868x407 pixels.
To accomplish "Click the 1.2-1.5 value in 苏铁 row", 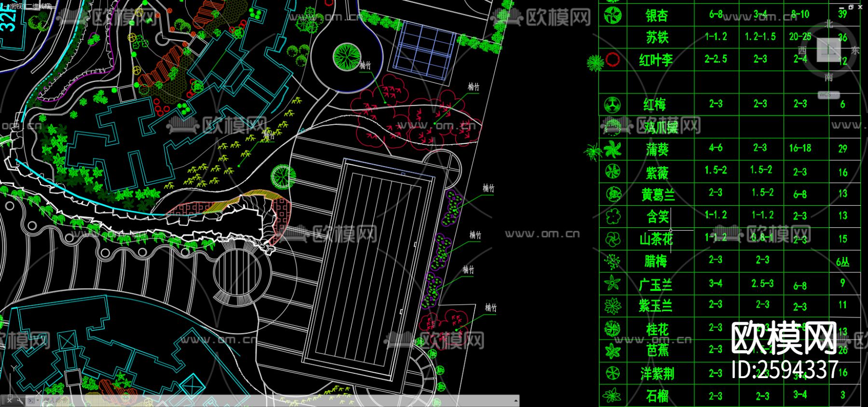I will [760, 37].
